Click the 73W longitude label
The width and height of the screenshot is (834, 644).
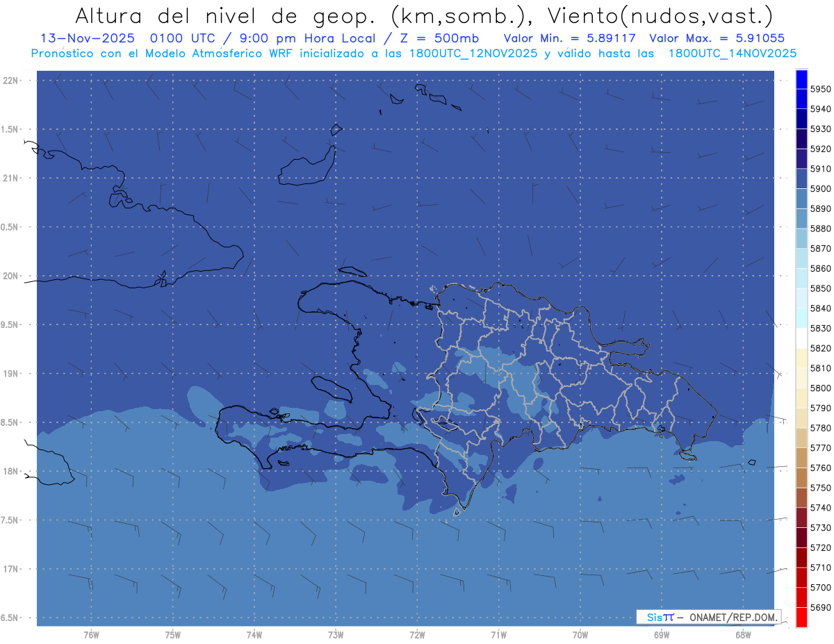pyautogui.click(x=336, y=634)
